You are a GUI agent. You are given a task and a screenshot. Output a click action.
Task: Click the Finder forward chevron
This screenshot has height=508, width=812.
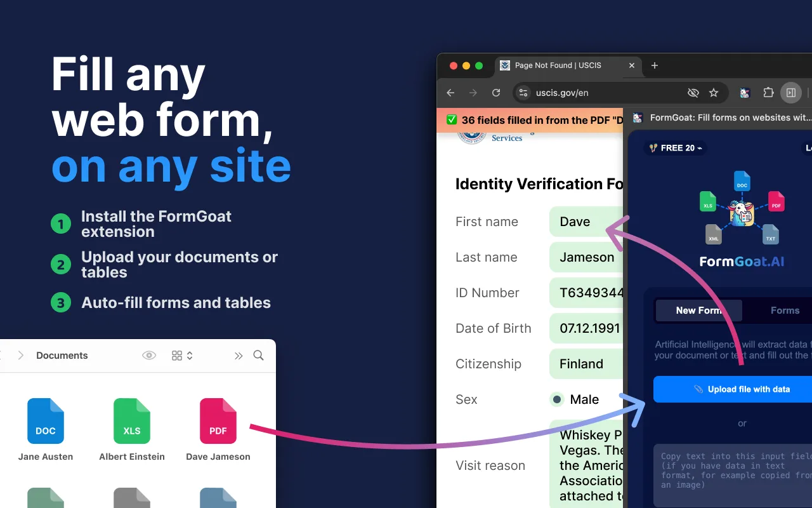[20, 356]
